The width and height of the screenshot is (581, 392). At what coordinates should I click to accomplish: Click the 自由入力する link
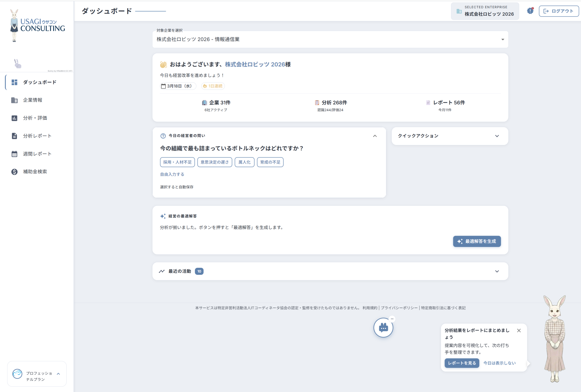click(x=172, y=174)
